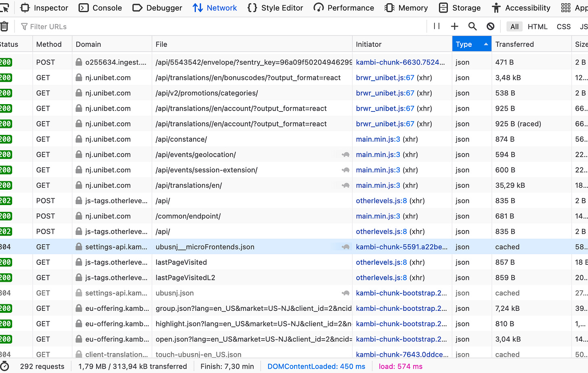Image resolution: width=588 pixels, height=373 pixels.
Task: Open brwr_unibet.js:67 link in promotions categories row
Action: coord(385,93)
